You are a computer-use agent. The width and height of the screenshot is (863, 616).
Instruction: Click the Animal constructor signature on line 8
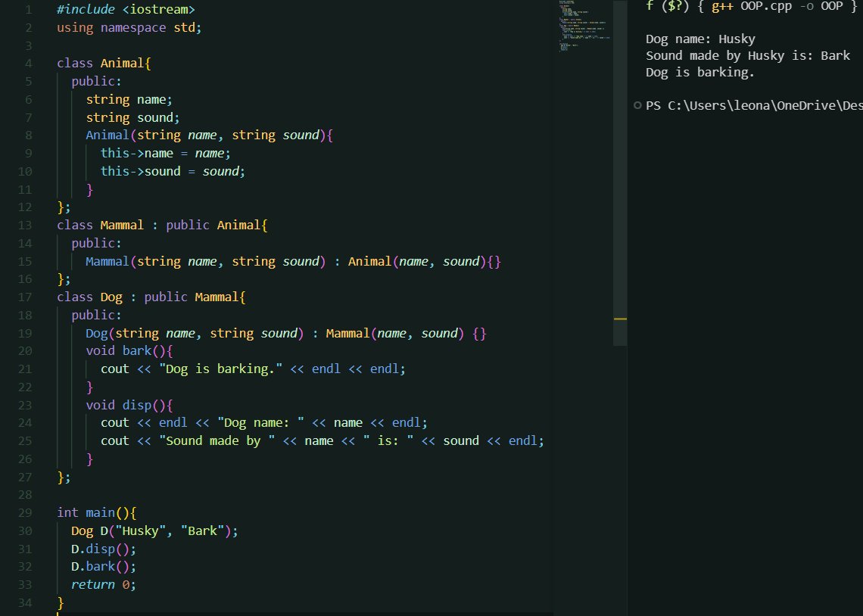point(209,135)
